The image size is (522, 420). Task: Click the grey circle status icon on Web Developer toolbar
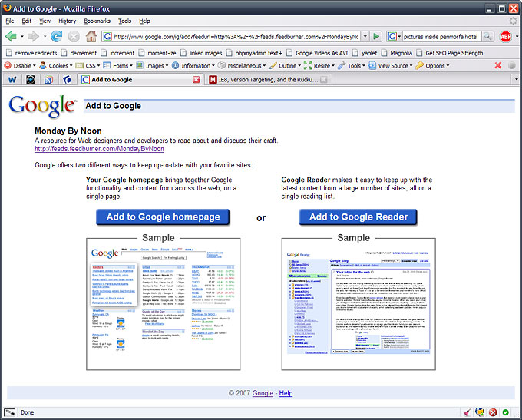(x=512, y=65)
